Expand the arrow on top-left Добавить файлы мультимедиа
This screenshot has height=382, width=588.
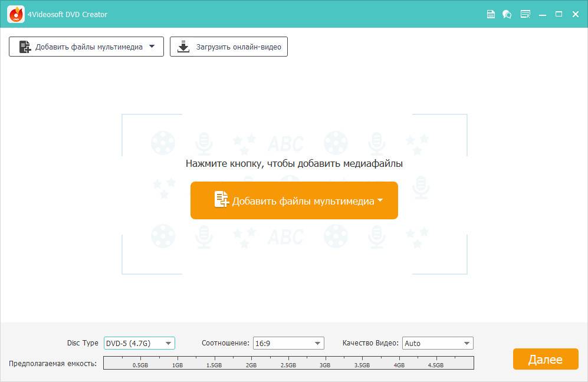[152, 47]
